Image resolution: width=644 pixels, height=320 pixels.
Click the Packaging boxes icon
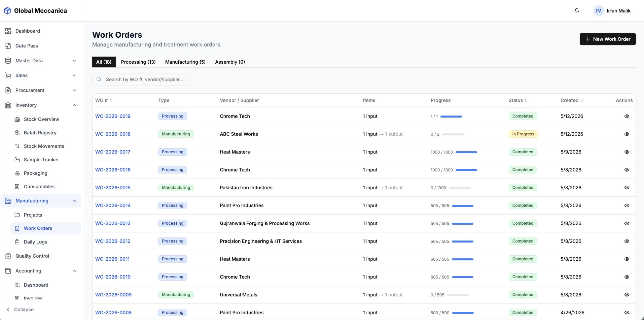(x=17, y=173)
